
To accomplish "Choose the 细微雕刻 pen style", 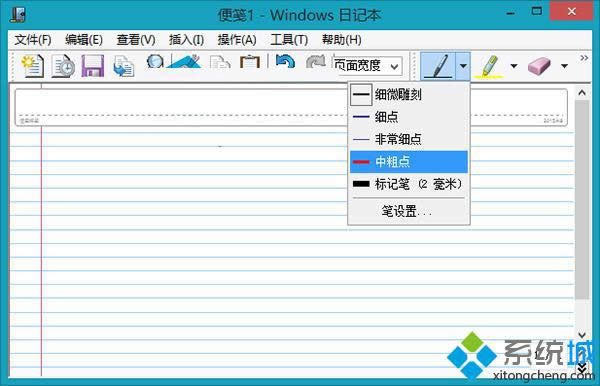I will point(409,94).
